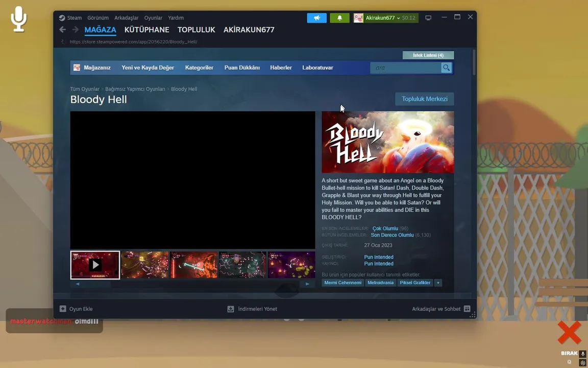Click the Mermi Cehennemi tag
Image resolution: width=588 pixels, height=368 pixels.
[343, 283]
